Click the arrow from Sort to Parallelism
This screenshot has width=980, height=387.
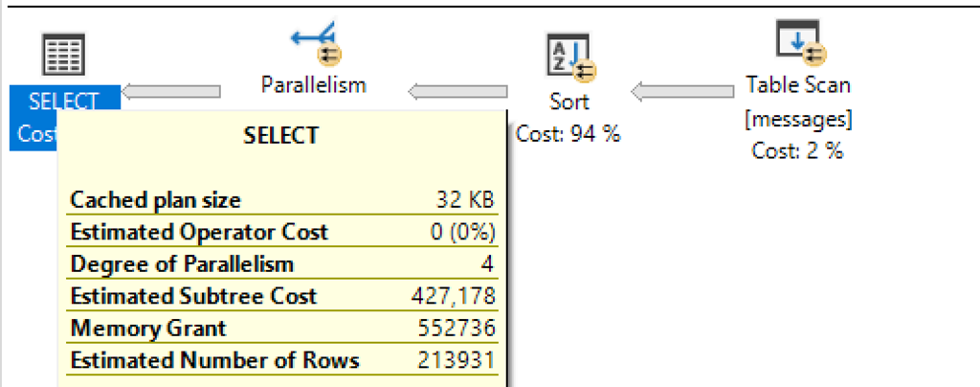tap(457, 92)
